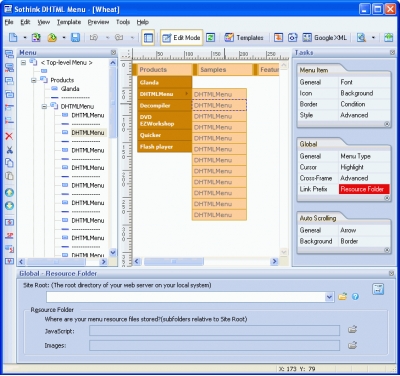This screenshot has width=400, height=376.
Task: Select the Resource Folder link in Global
Action: 362,189
